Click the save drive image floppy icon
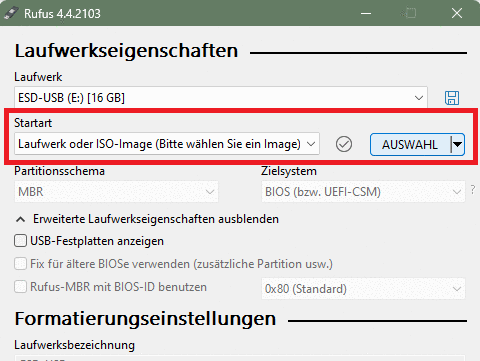The width and height of the screenshot is (480, 361). [x=452, y=98]
